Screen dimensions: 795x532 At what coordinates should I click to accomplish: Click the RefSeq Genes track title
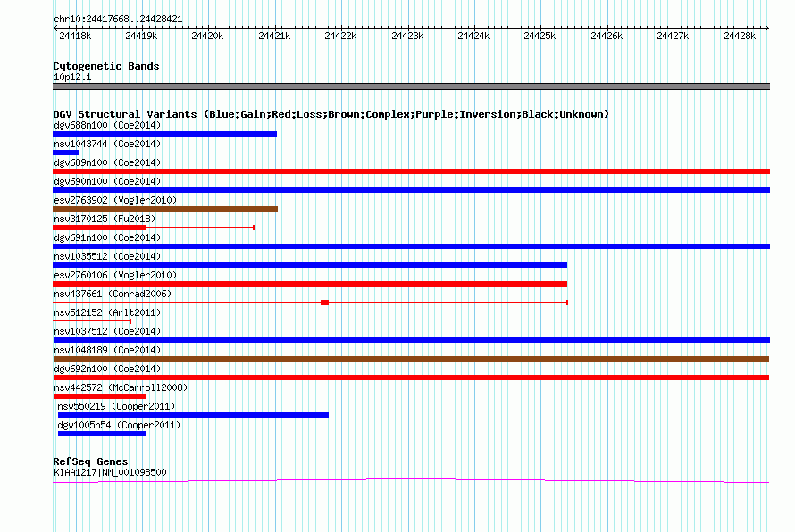[90, 461]
